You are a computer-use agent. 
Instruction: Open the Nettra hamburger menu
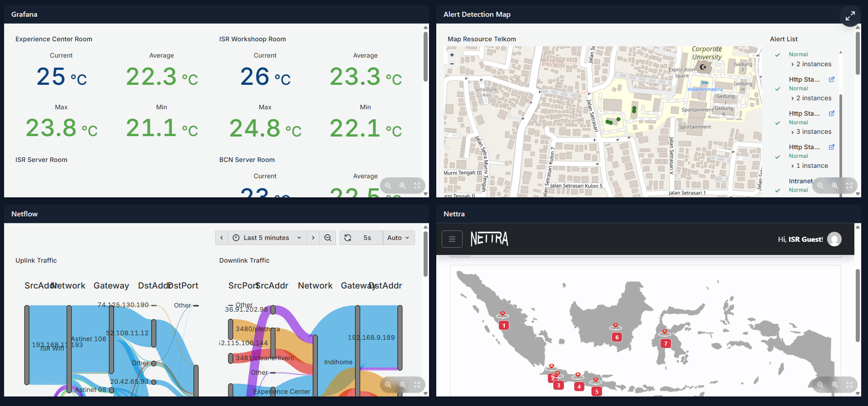point(452,239)
